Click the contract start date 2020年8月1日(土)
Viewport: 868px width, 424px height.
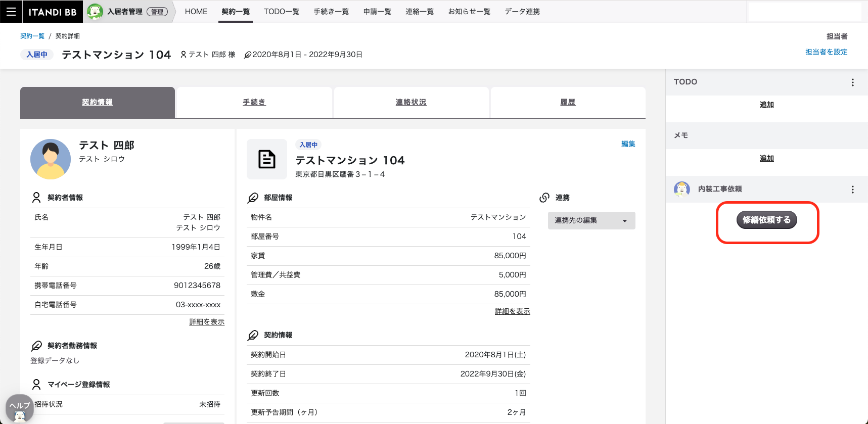pos(495,355)
